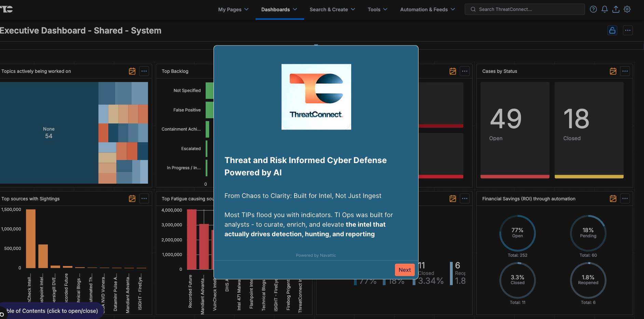This screenshot has width=644, height=319.
Task: Click the upload icon in the top bar
Action: click(616, 9)
